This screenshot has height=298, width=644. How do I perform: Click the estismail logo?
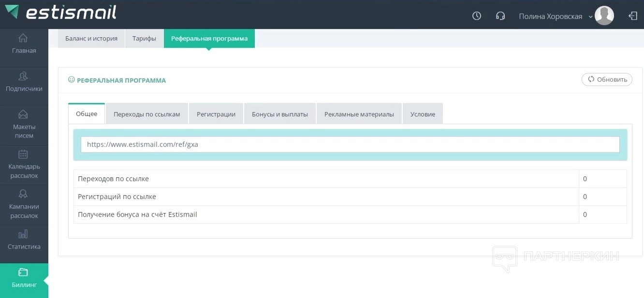(60, 12)
